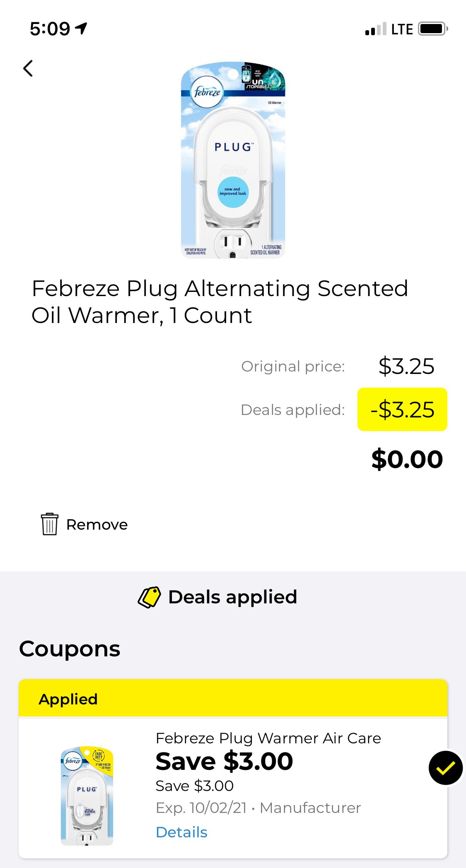
Task: Toggle the applied coupon checkmark
Action: tap(445, 768)
